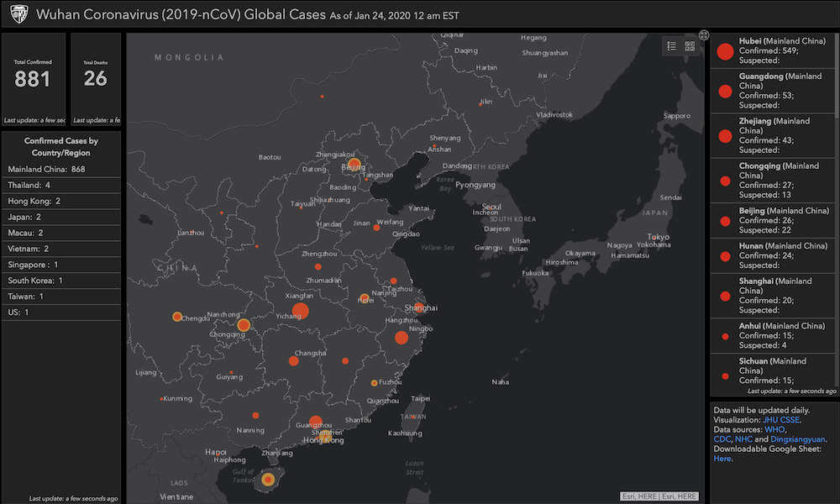Click the Total Deaths 26 counter
This screenshot has height=504, width=840.
coord(96,79)
